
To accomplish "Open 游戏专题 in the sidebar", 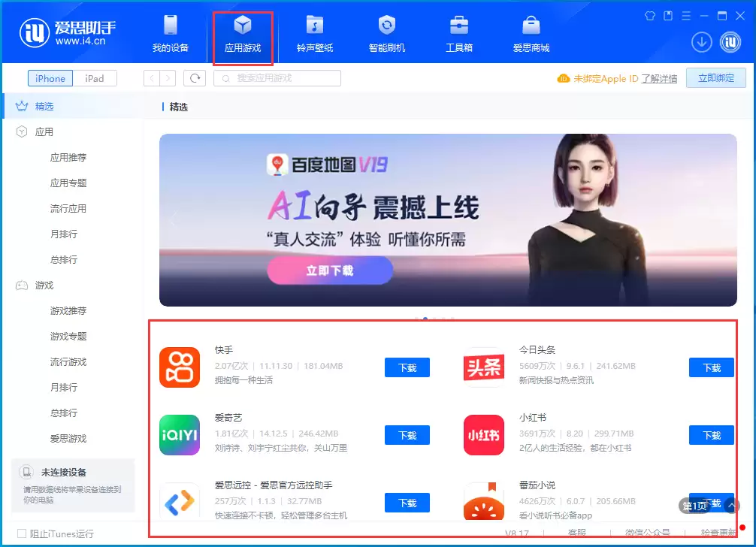I will (68, 336).
